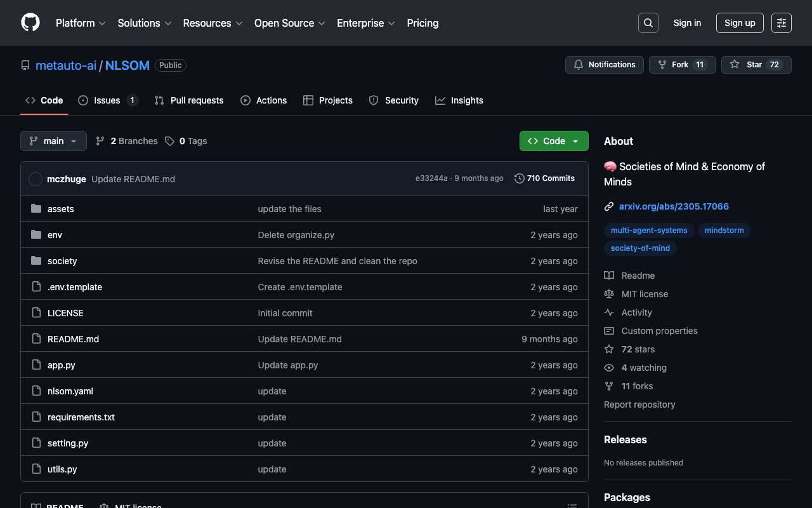Expand the Platform menu

click(x=81, y=23)
